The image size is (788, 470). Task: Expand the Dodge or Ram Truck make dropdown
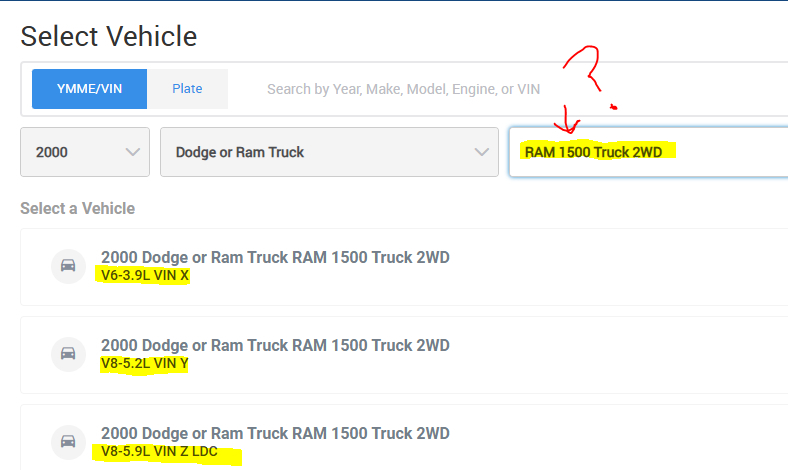click(328, 152)
